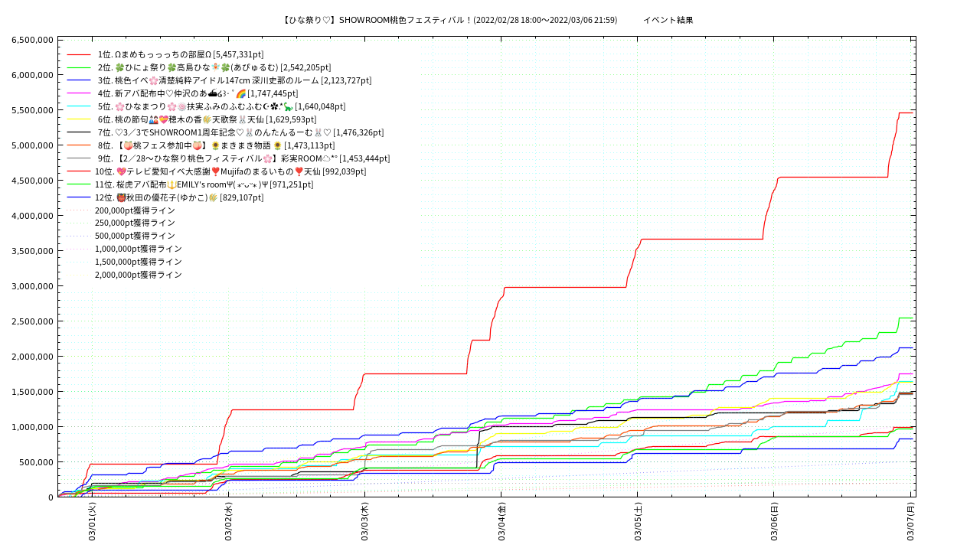Click the 03/07(月) date label on x-axis
980x551 pixels.
click(x=911, y=522)
